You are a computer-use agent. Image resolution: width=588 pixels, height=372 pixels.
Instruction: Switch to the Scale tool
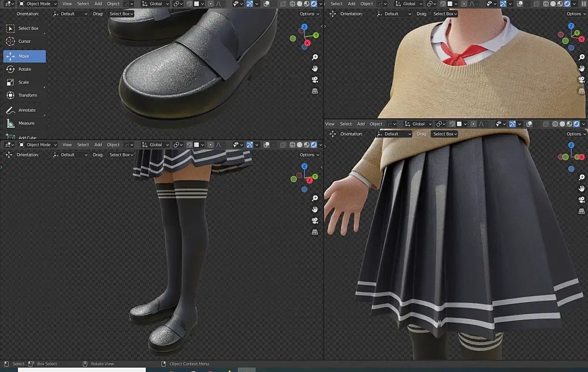coord(24,82)
